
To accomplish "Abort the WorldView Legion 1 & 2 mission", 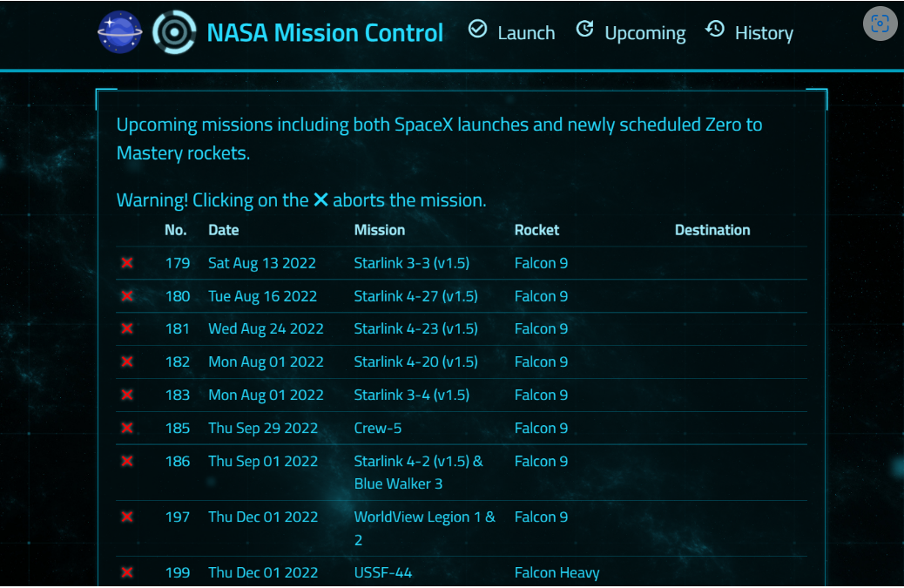I will (x=127, y=517).
